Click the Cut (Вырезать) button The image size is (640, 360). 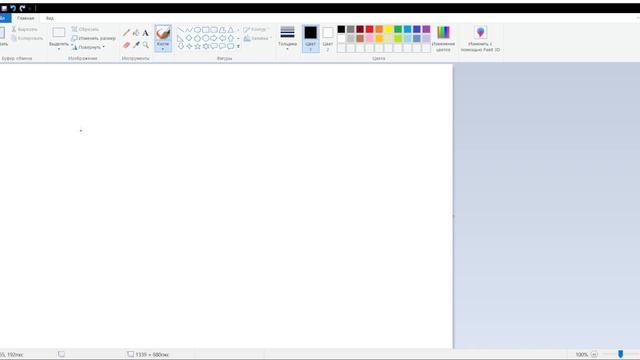(x=24, y=29)
